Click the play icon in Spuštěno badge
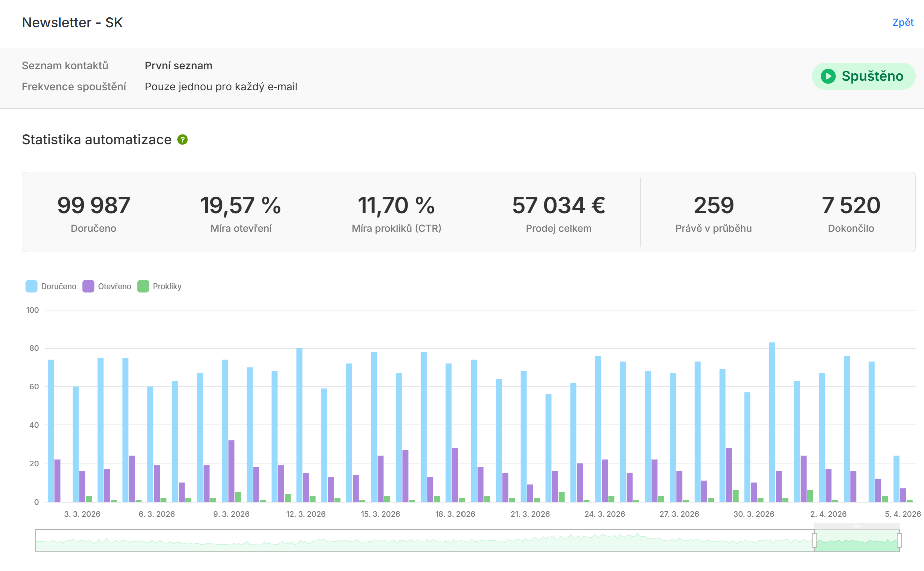The width and height of the screenshot is (924, 571). click(828, 76)
